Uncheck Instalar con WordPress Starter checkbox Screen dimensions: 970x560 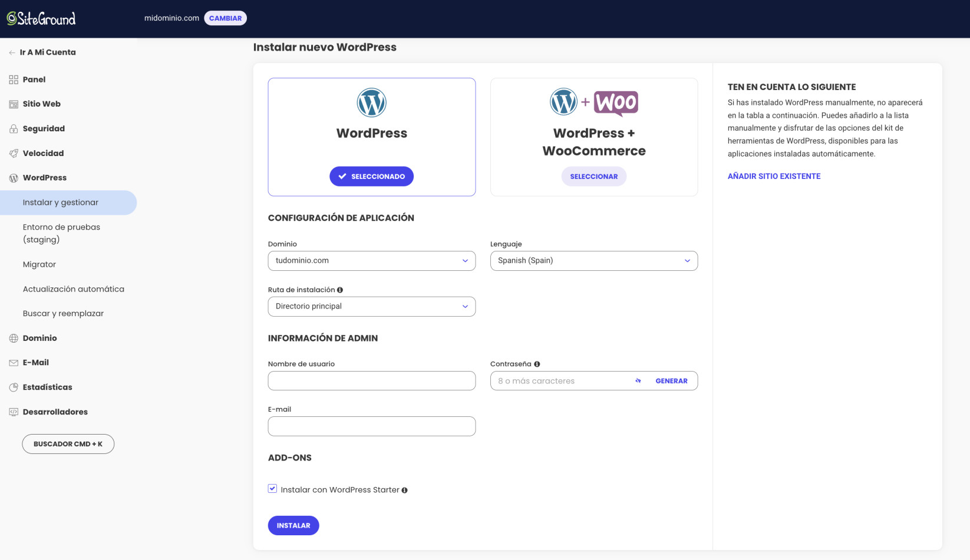pos(272,489)
